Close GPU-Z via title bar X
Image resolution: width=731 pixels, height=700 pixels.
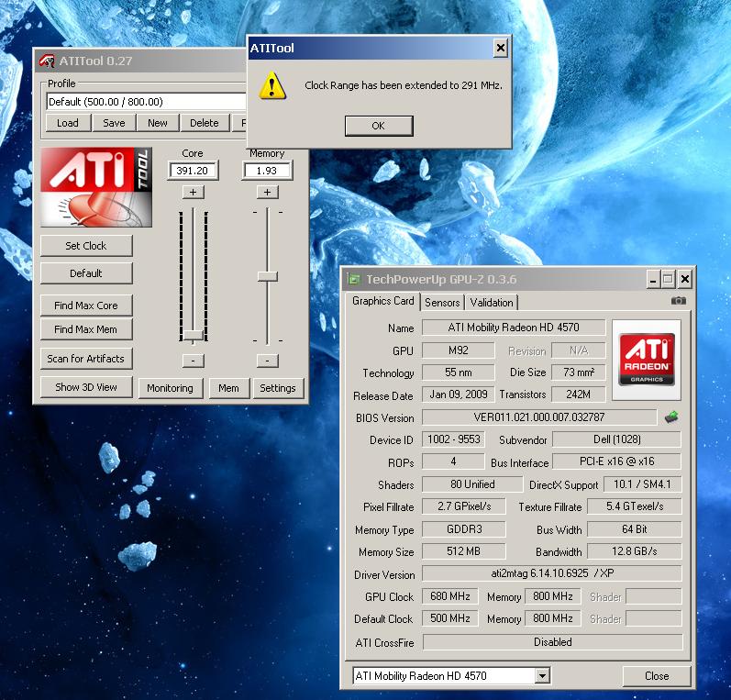point(685,279)
